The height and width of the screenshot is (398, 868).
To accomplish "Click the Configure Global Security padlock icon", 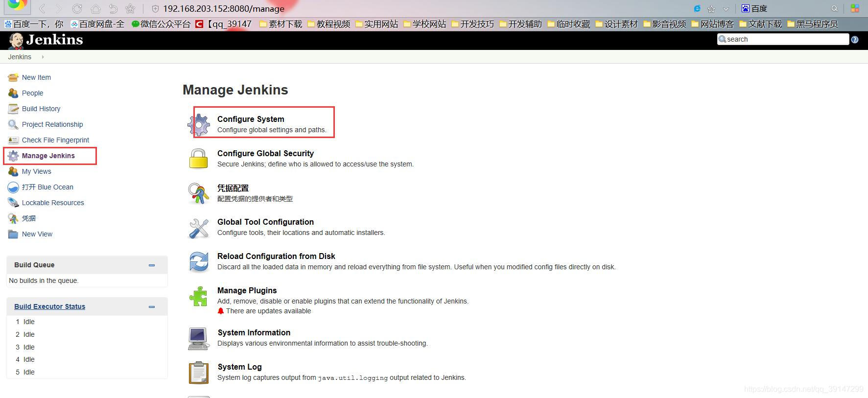I will 199,159.
